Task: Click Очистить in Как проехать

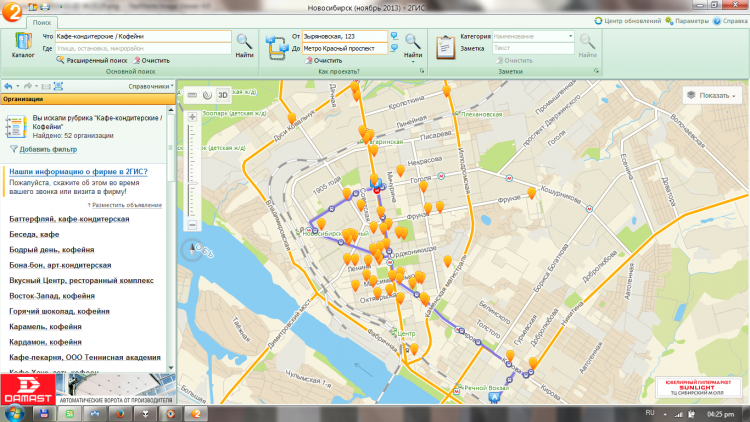Action: pyautogui.click(x=323, y=60)
